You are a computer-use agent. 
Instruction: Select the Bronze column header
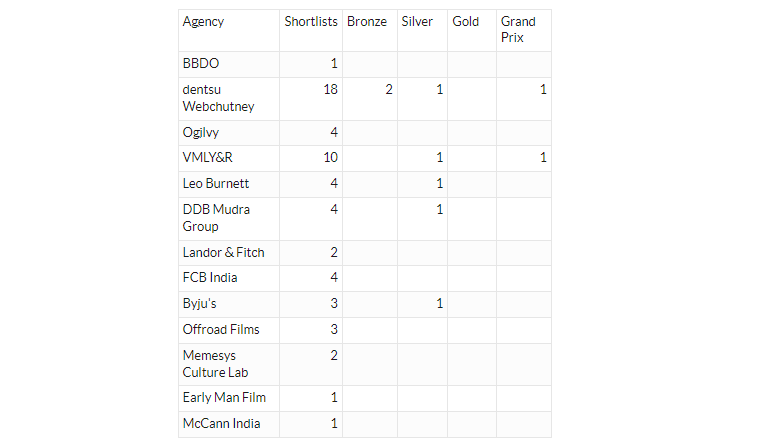(370, 30)
